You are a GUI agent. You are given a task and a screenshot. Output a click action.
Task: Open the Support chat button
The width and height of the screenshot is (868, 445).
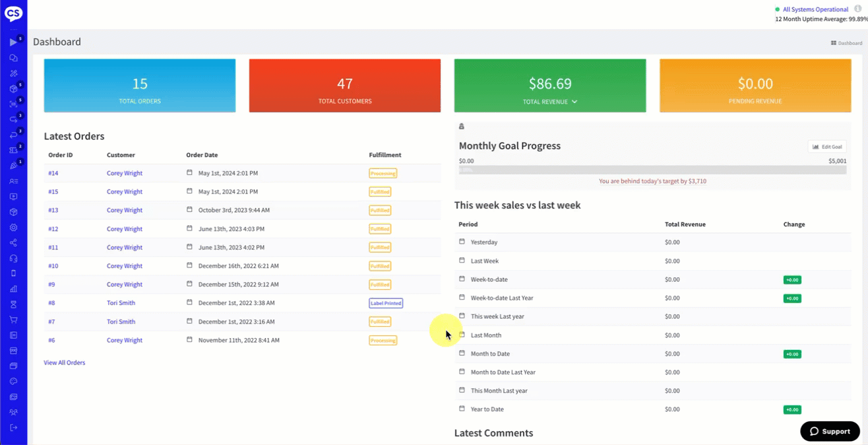[830, 431]
